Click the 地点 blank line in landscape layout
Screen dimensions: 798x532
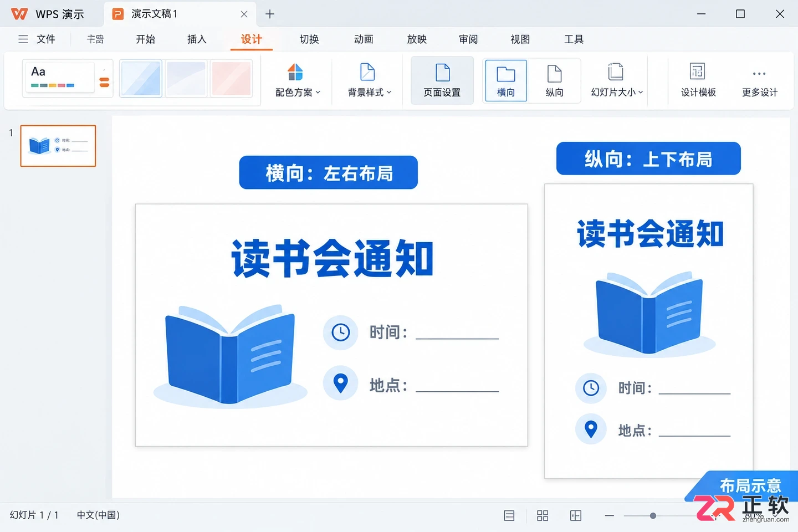point(457,391)
